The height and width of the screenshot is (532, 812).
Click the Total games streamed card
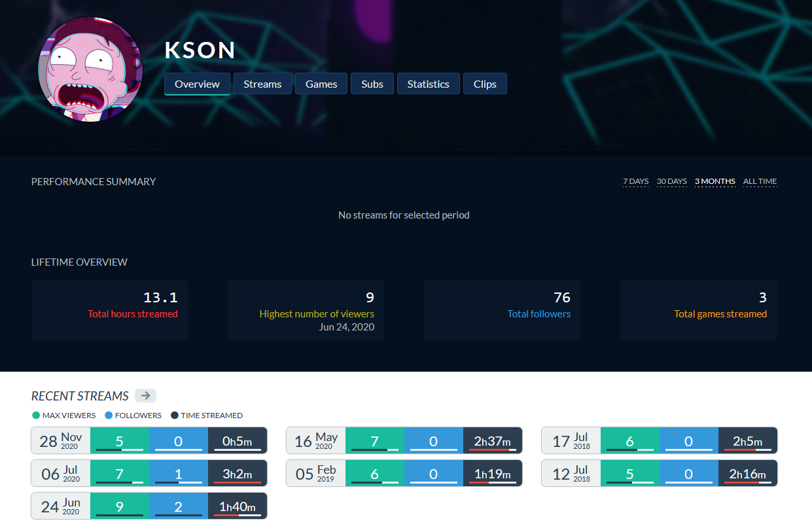pos(699,310)
